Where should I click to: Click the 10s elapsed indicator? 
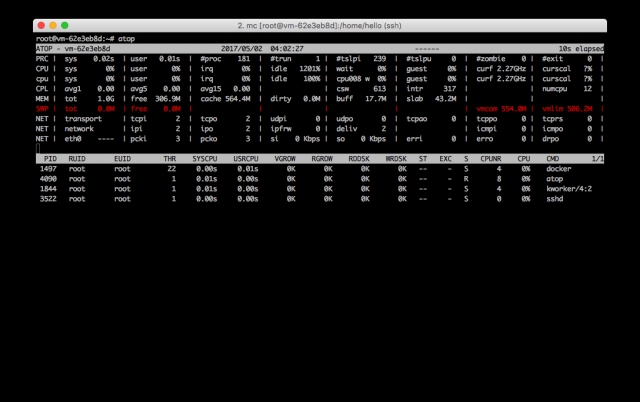[581, 49]
